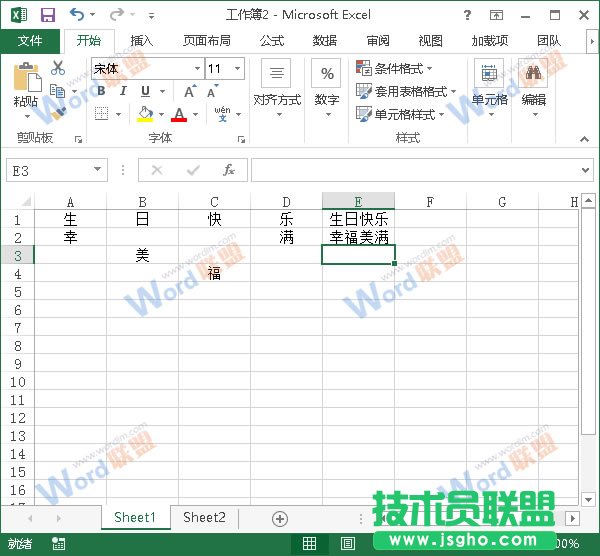Open 套用表格格式 table format menu
Screen dimensions: 600x556
(x=406, y=91)
